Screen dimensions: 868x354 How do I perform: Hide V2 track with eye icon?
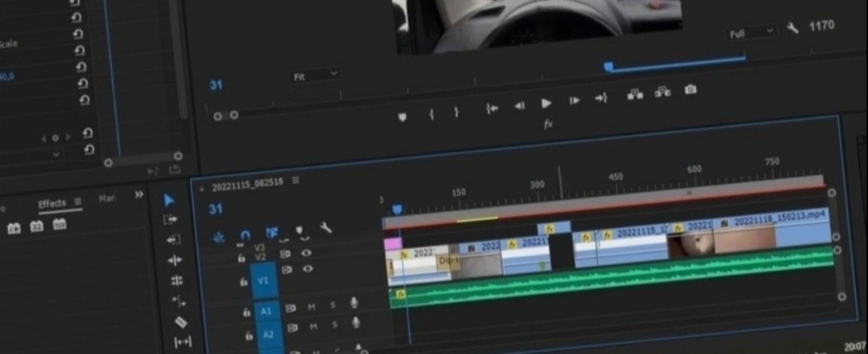[306, 253]
